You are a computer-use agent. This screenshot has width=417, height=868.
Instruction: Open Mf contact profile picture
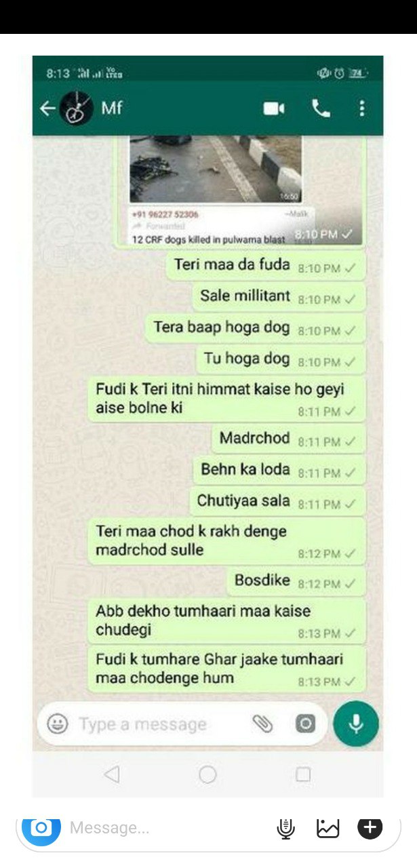coord(77,108)
